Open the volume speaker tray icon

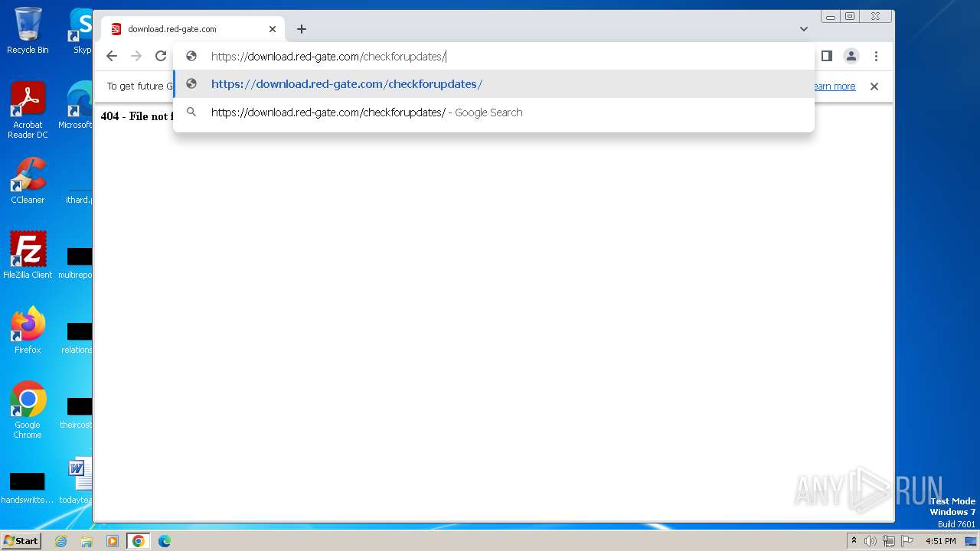[x=871, y=541]
